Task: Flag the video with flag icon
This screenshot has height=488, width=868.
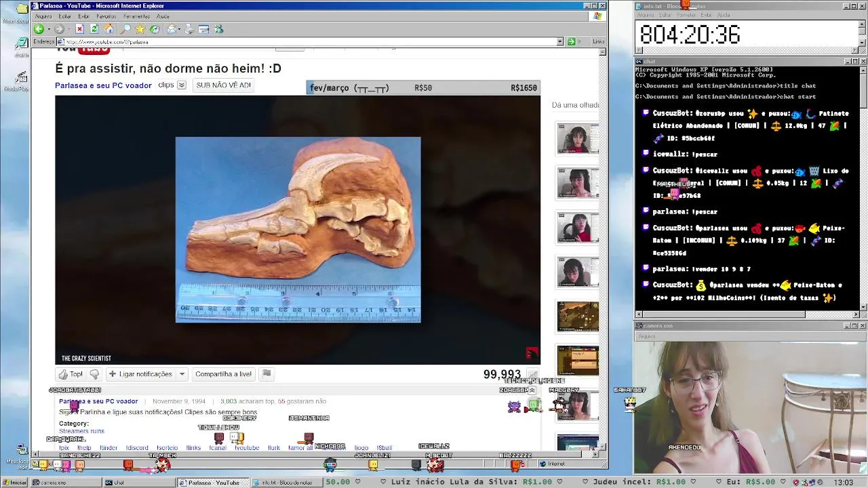Action: pos(267,373)
